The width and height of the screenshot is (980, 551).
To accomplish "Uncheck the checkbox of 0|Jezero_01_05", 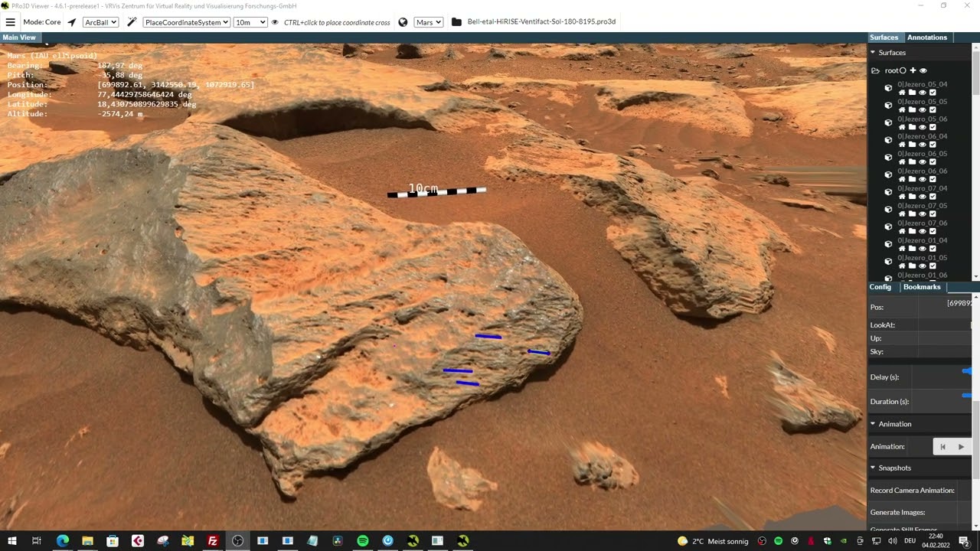I will tap(933, 266).
